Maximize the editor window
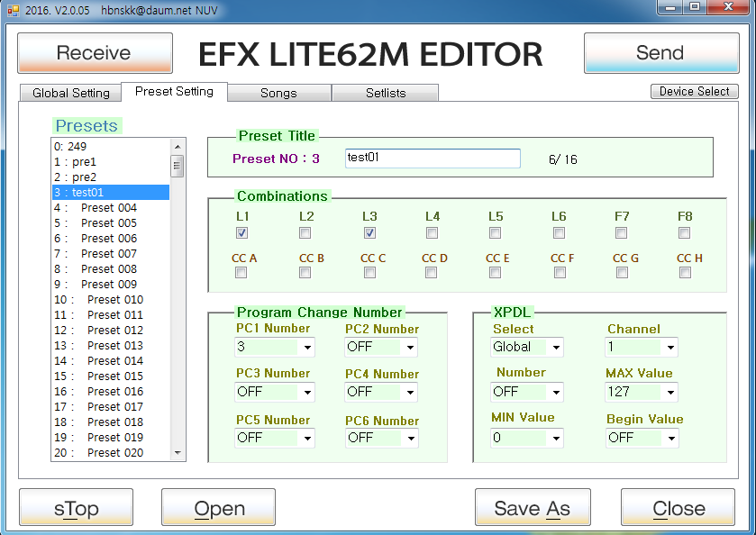The height and width of the screenshot is (535, 756). [x=695, y=6]
